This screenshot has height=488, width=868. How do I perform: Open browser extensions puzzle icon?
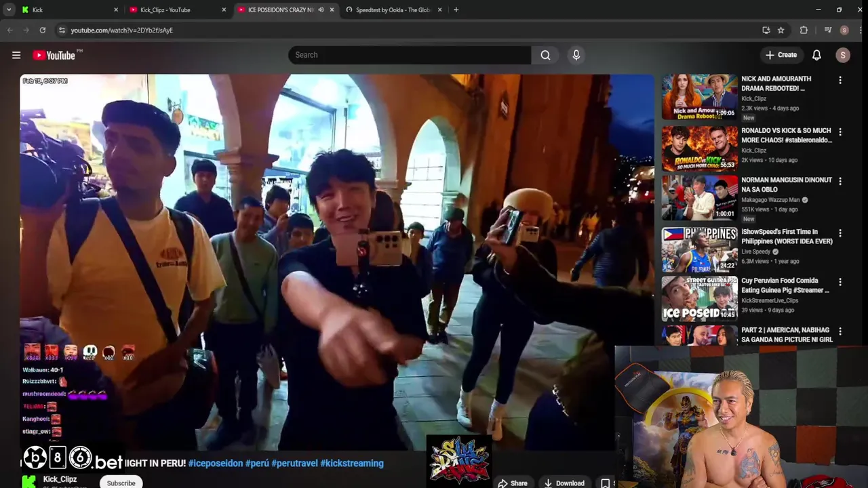pyautogui.click(x=804, y=30)
